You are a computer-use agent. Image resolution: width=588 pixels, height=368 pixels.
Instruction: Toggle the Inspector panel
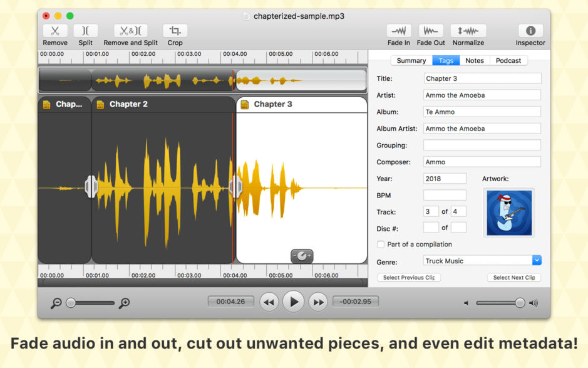click(x=530, y=31)
